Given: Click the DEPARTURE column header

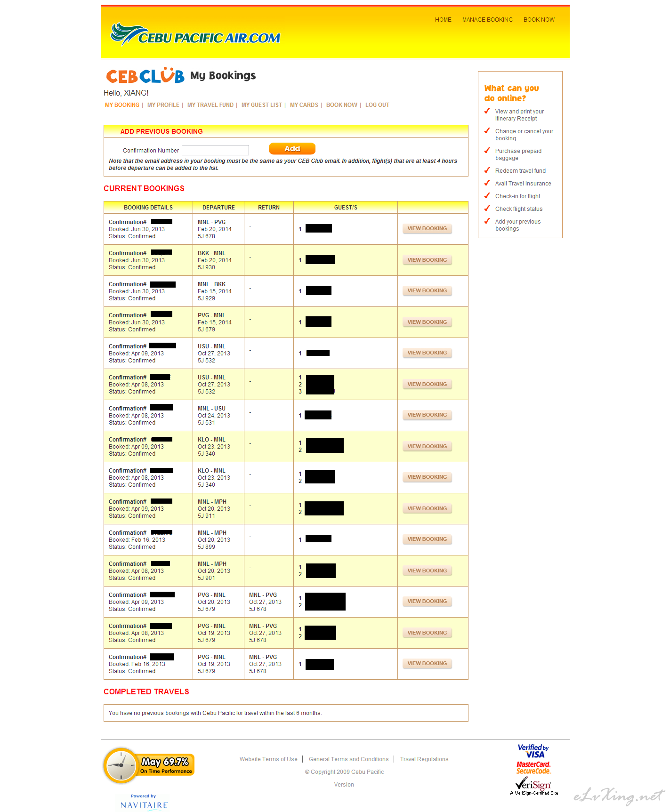Looking at the screenshot, I should coord(218,208).
